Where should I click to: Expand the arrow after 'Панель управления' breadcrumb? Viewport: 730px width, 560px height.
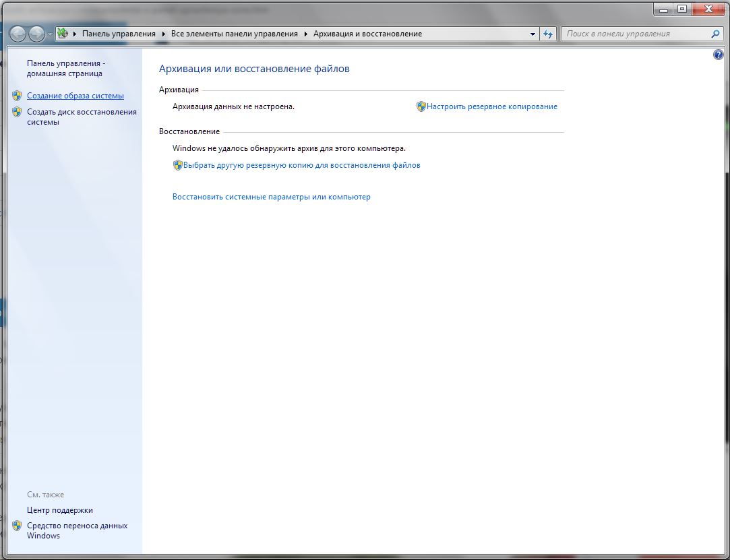[x=163, y=34]
